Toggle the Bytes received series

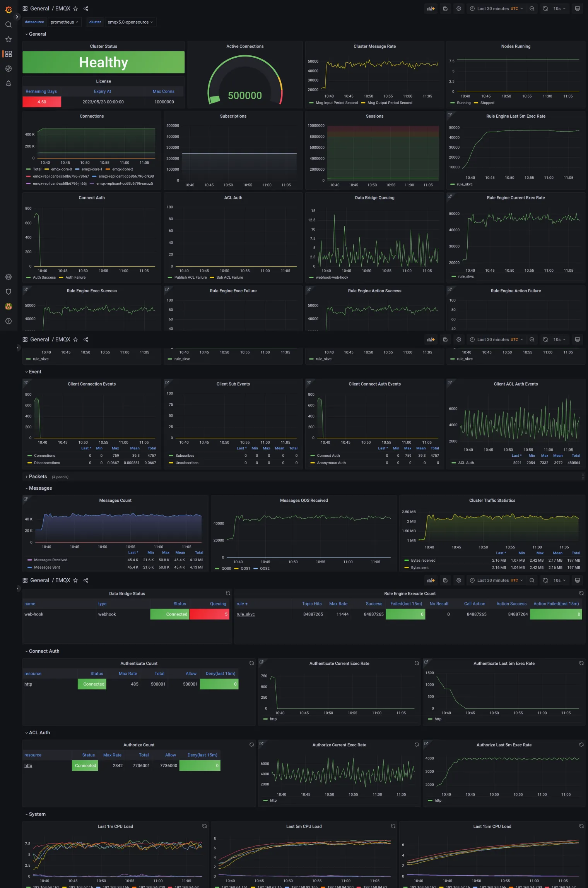[423, 561]
